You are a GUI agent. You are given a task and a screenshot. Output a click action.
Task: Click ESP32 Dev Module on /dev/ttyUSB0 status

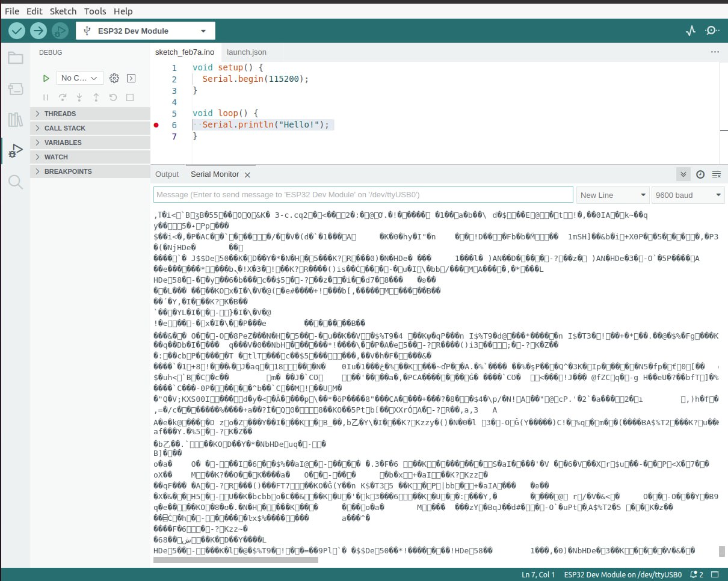coord(623,574)
